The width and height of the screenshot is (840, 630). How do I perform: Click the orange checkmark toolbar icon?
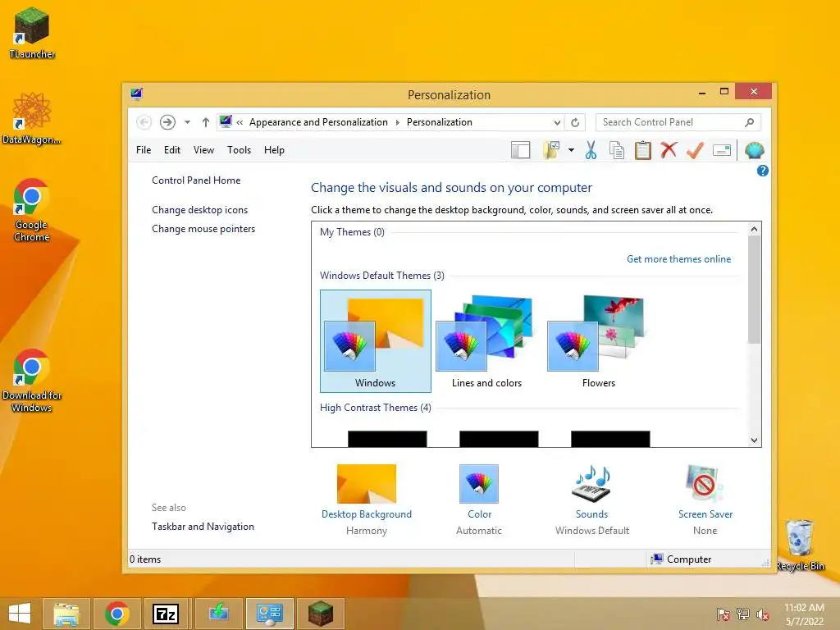tap(695, 151)
